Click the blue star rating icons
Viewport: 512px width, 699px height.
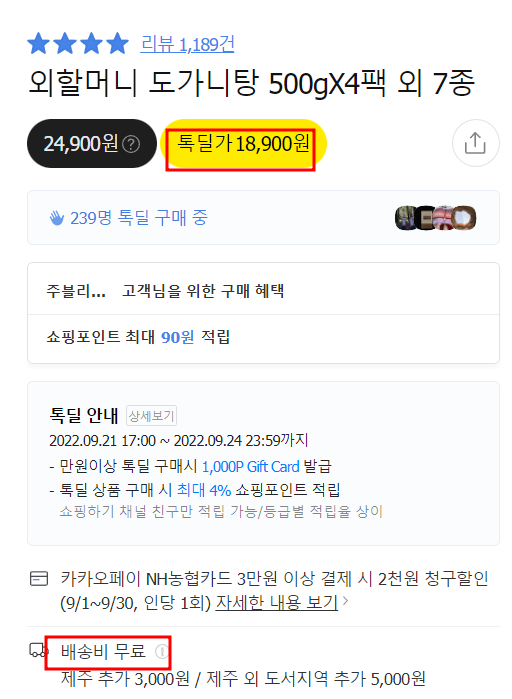[78, 43]
